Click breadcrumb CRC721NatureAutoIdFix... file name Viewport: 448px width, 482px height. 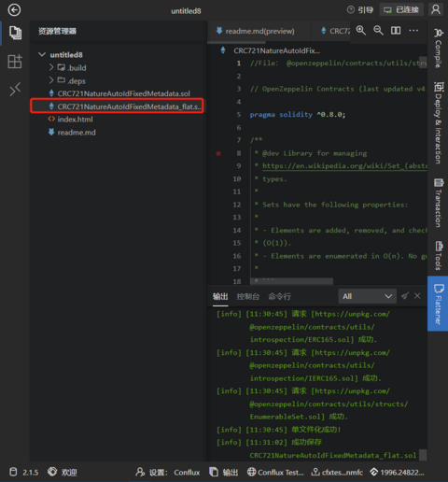[x=276, y=50]
